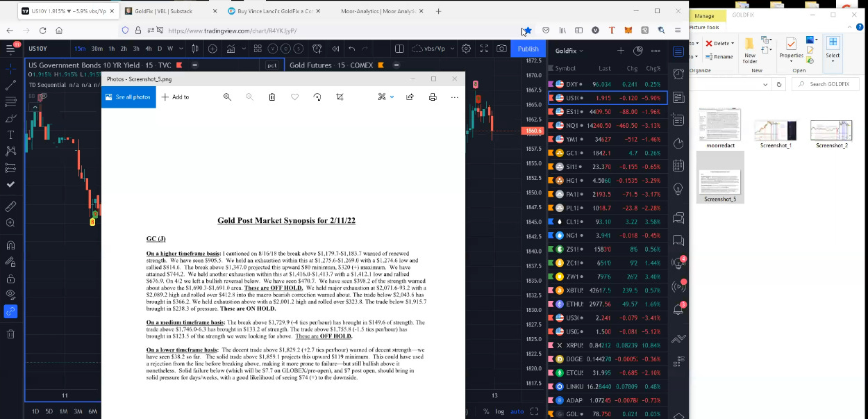The height and width of the screenshot is (419, 868).
Task: Open the indicator templates grid icon
Action: pos(257,49)
